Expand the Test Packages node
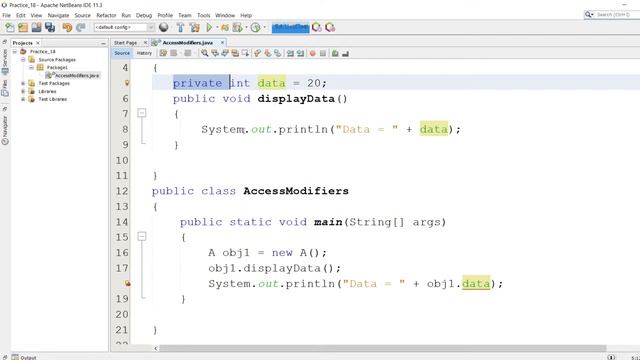Image resolution: width=640 pixels, height=360 pixels. point(23,83)
